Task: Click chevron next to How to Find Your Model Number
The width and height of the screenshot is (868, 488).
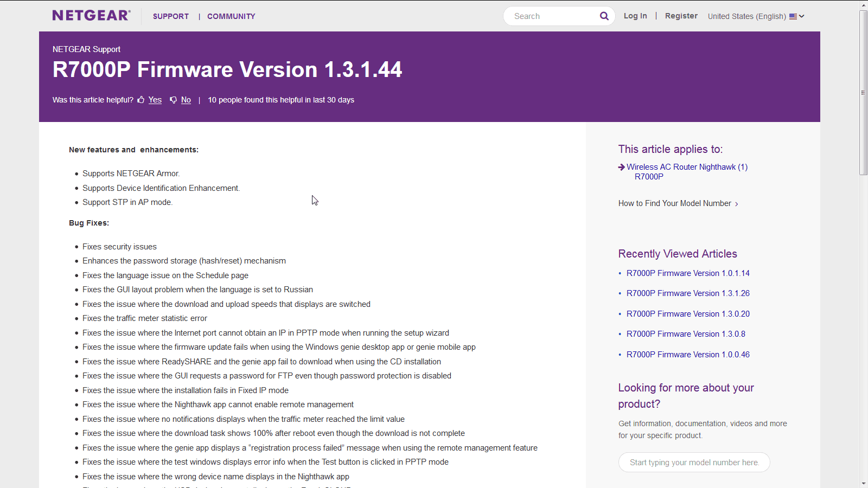Action: (736, 204)
